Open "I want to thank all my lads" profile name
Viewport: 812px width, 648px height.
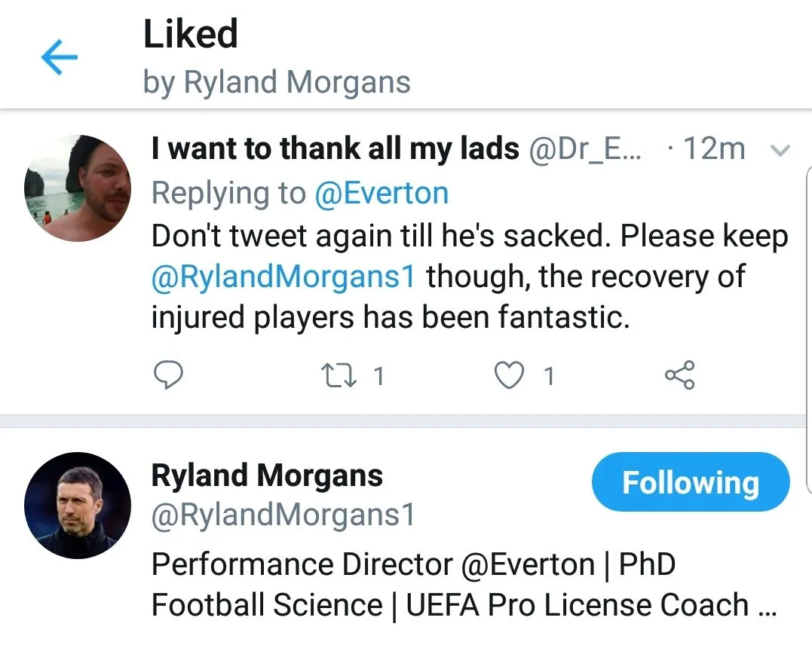pyautogui.click(x=336, y=149)
